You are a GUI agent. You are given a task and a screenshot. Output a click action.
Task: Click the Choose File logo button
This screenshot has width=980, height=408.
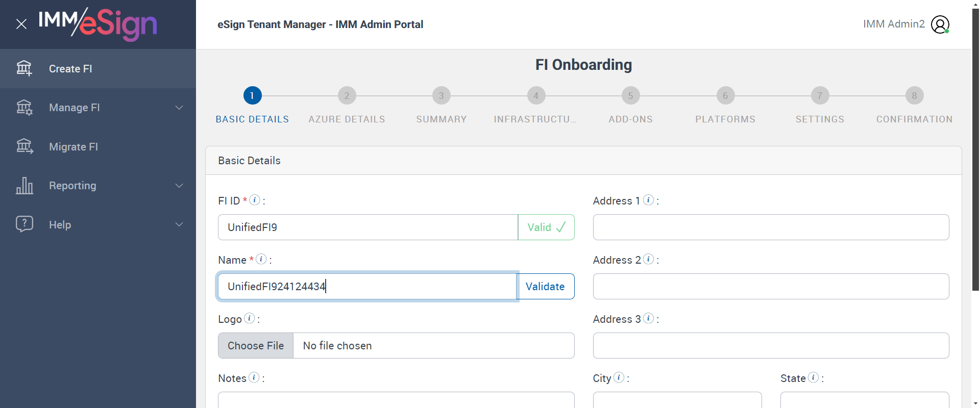256,346
